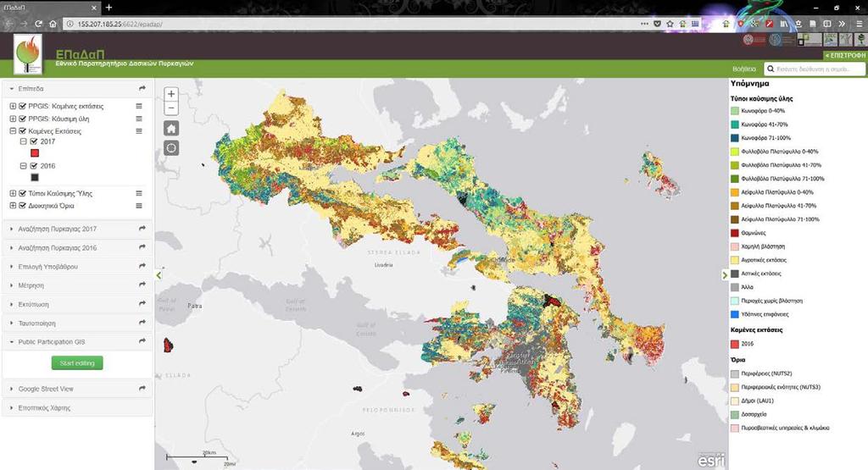Open layer options menu for PPGIS: Καμένες εκτάσεις
The height and width of the screenshot is (470, 868).
tap(139, 106)
